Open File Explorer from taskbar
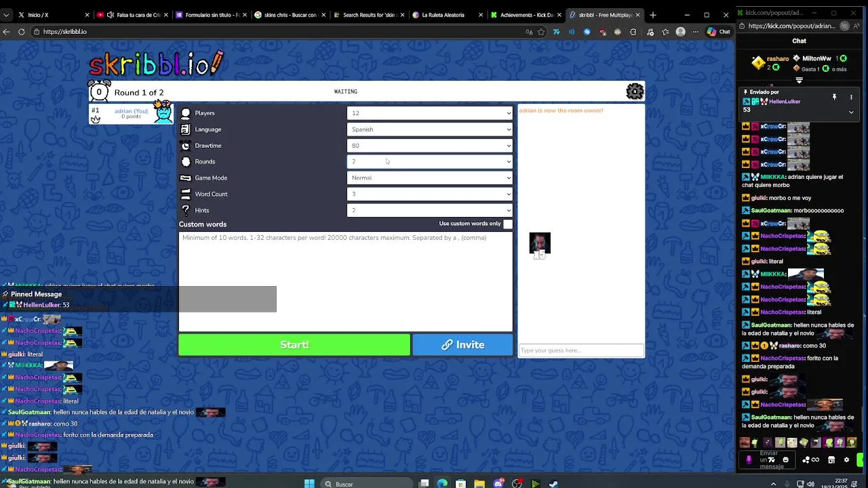Image resolution: width=868 pixels, height=488 pixels. click(479, 484)
